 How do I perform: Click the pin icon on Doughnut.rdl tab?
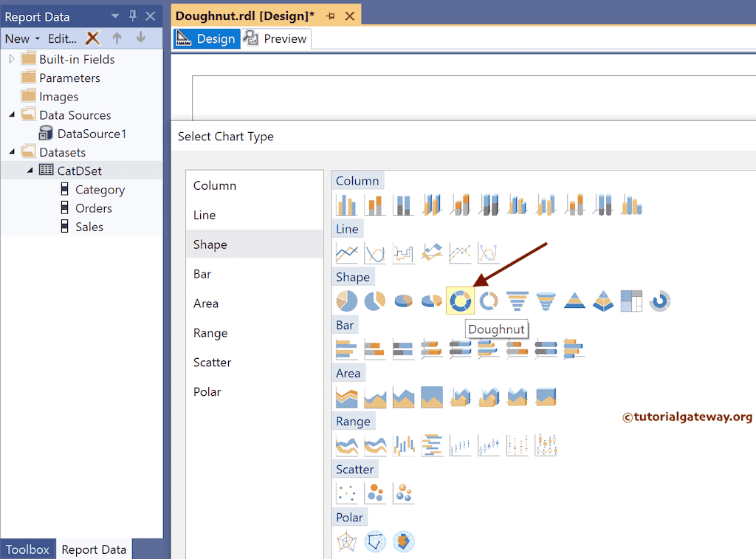pos(330,16)
